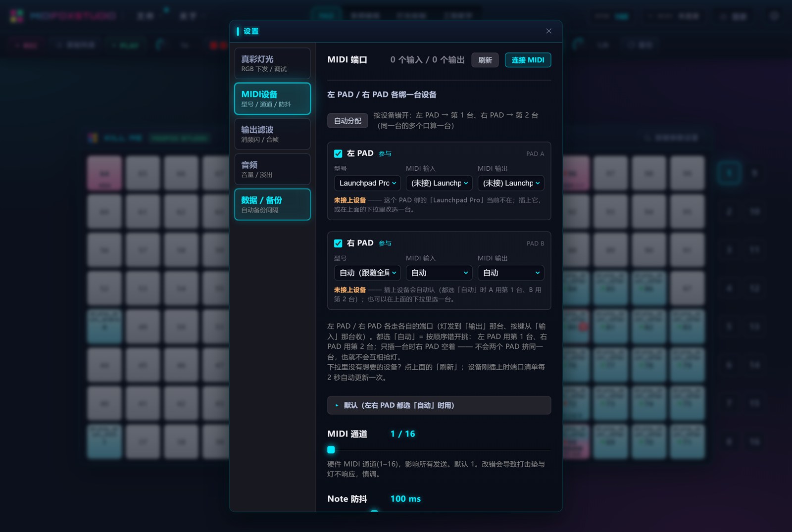Close the 设置 dialog
The width and height of the screenshot is (792, 532).
pos(548,31)
